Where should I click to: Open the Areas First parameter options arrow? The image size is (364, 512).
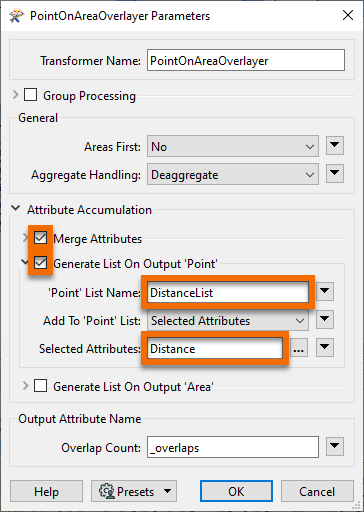coord(335,145)
